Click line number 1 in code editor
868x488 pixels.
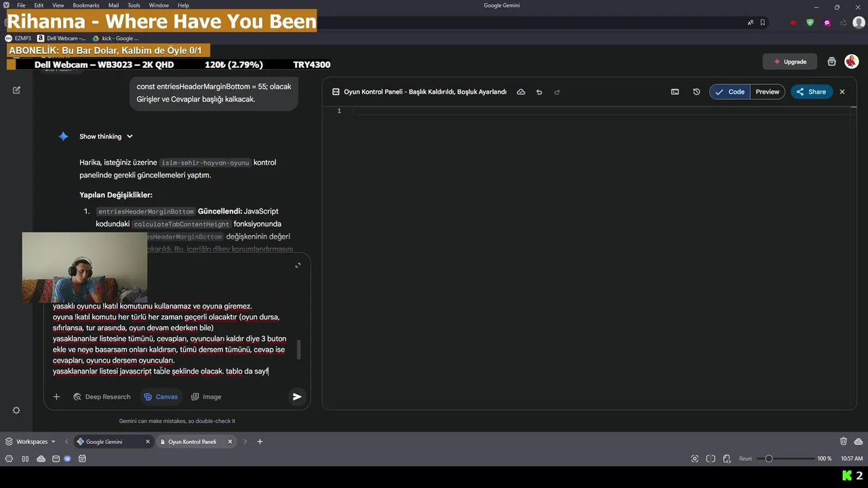pos(339,110)
